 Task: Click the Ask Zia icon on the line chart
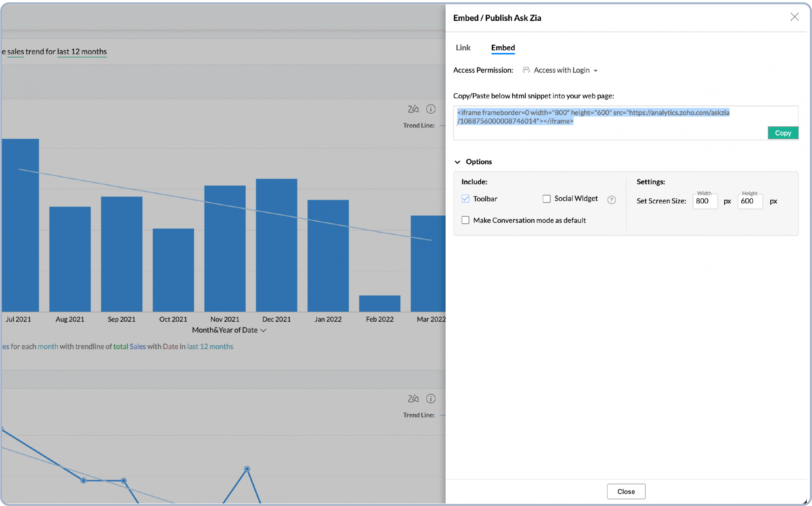point(412,398)
